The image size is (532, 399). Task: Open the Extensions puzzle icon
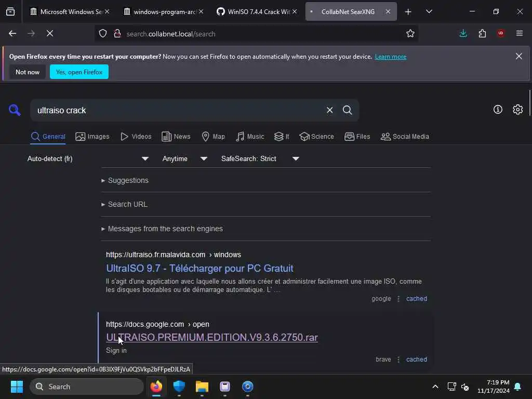point(482,33)
